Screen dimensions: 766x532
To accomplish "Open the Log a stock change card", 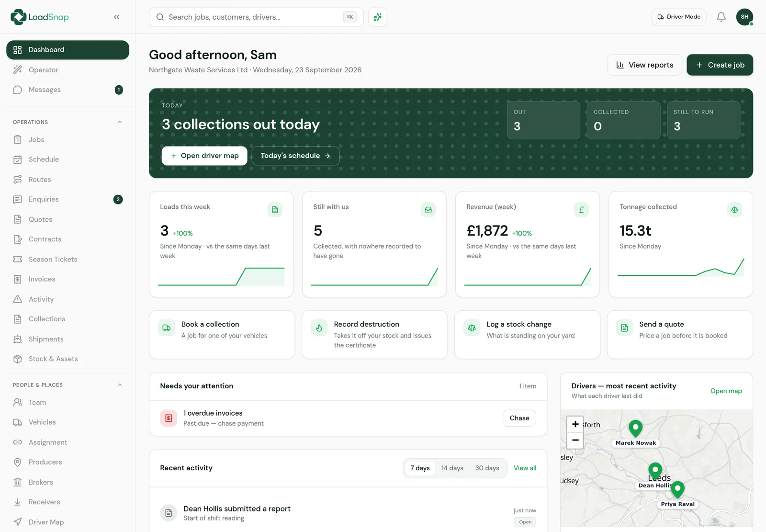I will pos(527,334).
